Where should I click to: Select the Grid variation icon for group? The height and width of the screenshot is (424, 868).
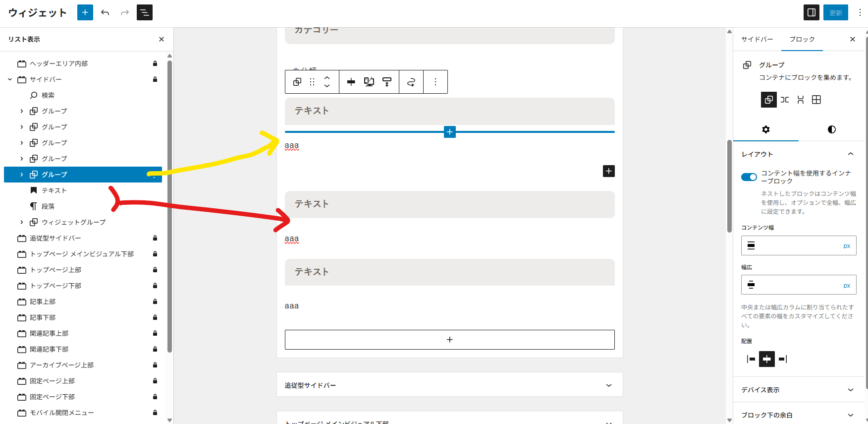tap(816, 100)
